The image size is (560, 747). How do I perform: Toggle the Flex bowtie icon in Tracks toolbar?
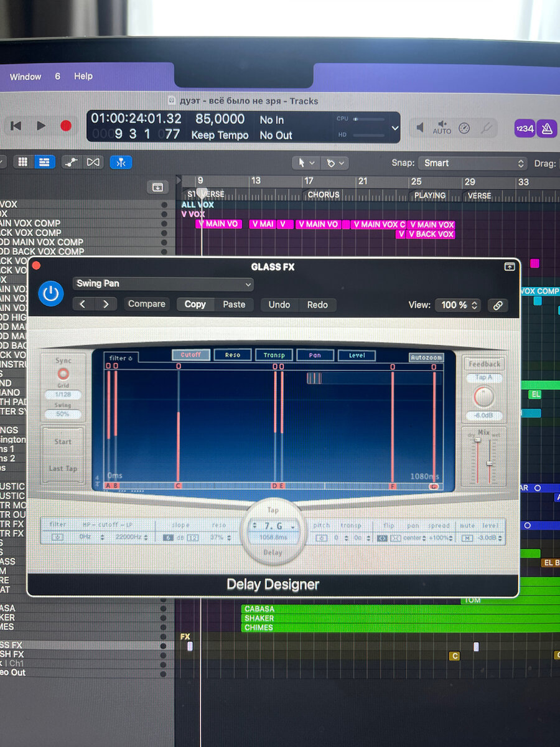pos(93,162)
